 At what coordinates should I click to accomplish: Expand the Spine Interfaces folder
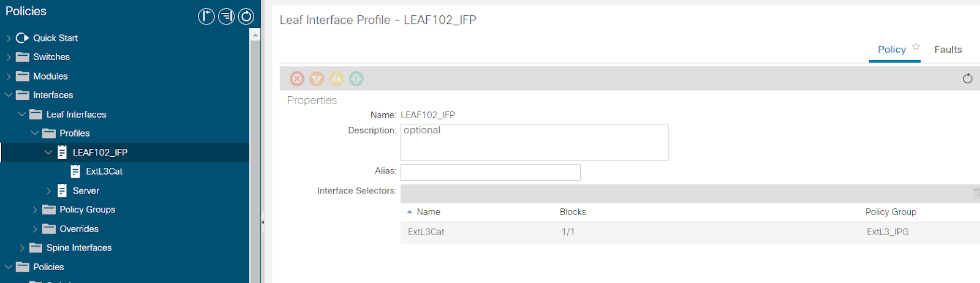pos(22,248)
